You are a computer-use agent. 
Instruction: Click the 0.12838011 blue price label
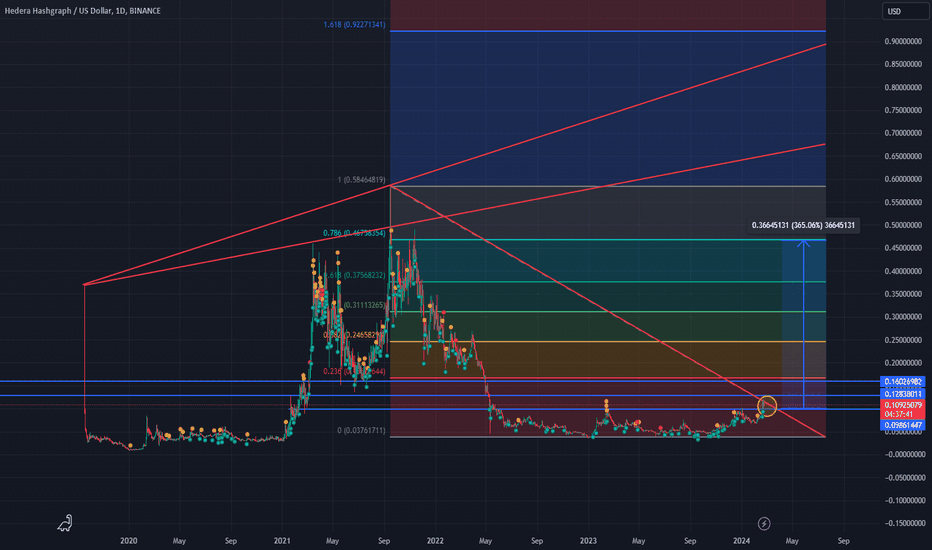click(x=903, y=394)
